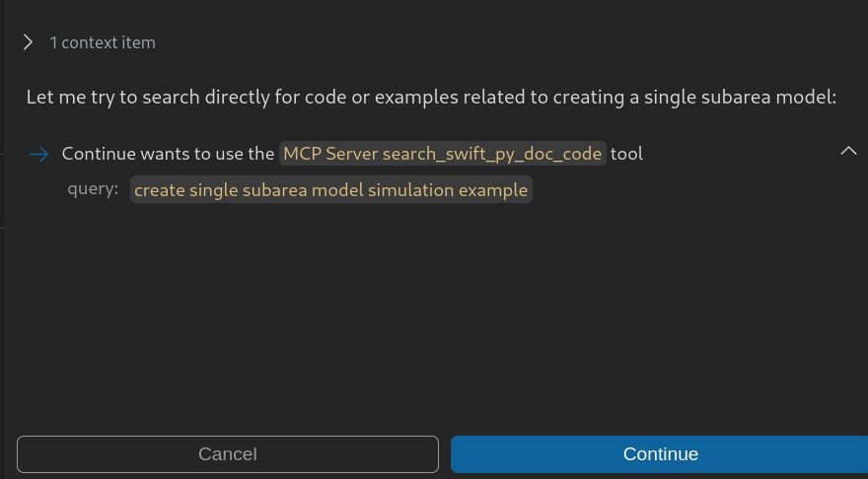This screenshot has width=868, height=479.
Task: Collapse the tool call details chevron
Action: click(x=847, y=151)
